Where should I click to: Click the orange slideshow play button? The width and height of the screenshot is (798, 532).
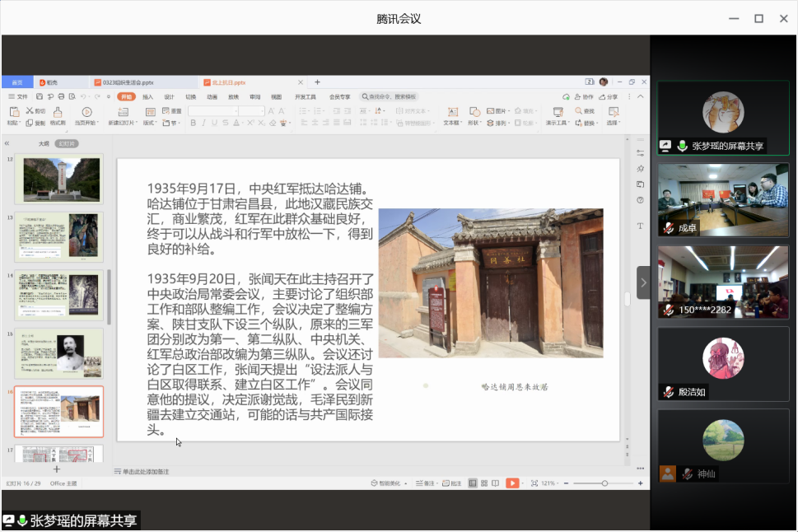coord(512,483)
